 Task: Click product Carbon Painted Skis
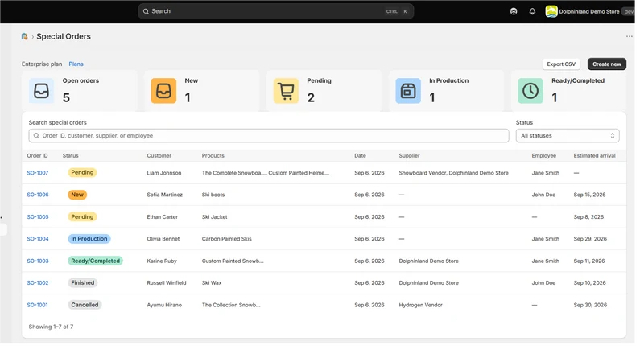click(x=227, y=238)
